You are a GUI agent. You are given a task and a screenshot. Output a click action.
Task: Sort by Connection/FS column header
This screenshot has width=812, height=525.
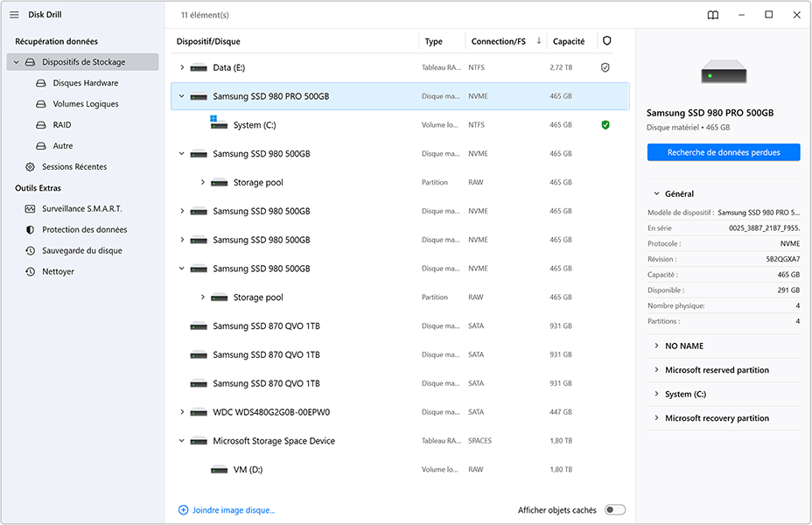498,41
